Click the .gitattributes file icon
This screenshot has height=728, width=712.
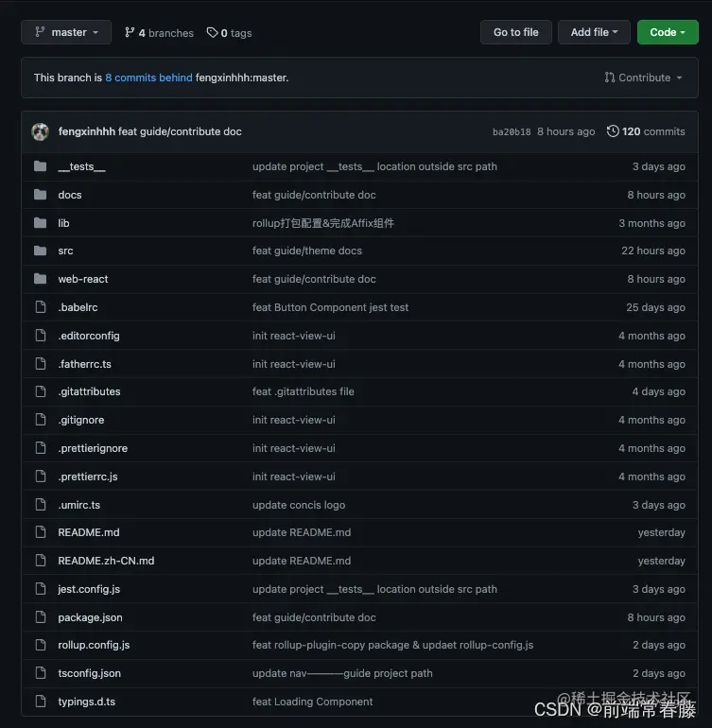41,391
